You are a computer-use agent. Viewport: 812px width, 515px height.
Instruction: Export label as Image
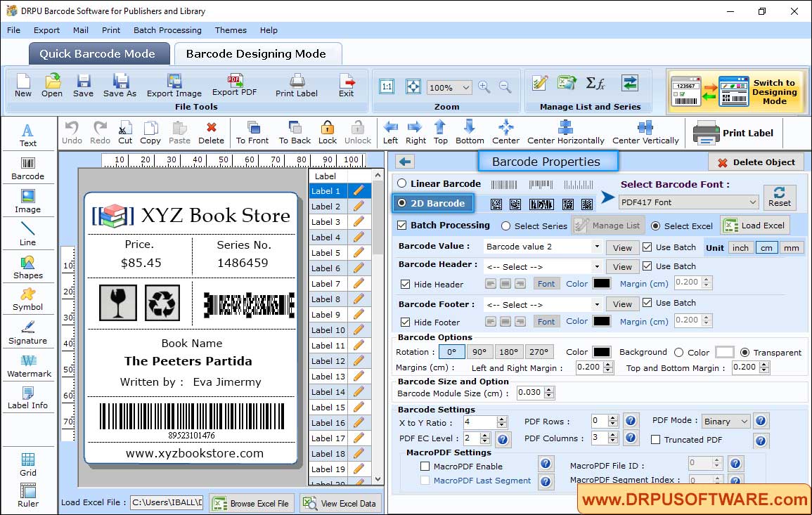tap(174, 86)
